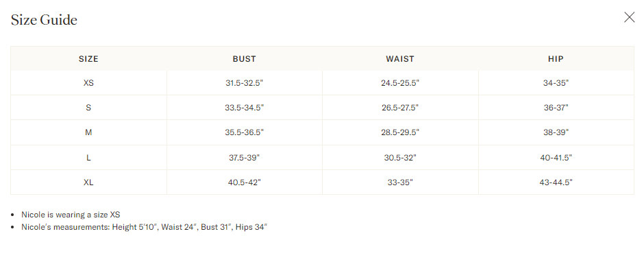This screenshot has height=262, width=644.
Task: Click the Nicole's measurements line
Action: (x=144, y=227)
